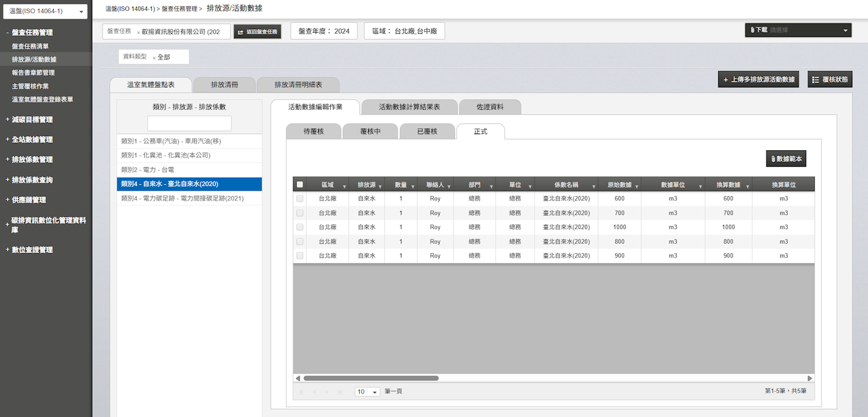Open the 下載 dropdown menu
The width and height of the screenshot is (868, 417).
(797, 30)
